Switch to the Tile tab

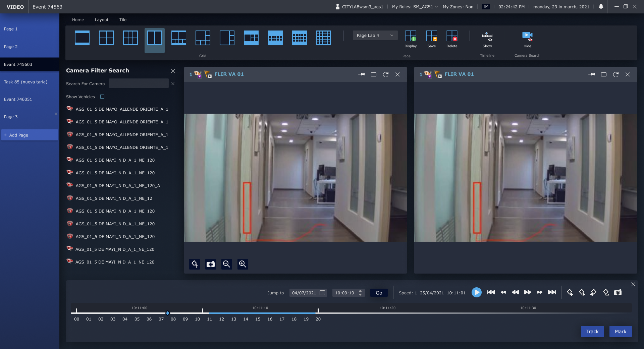123,20
